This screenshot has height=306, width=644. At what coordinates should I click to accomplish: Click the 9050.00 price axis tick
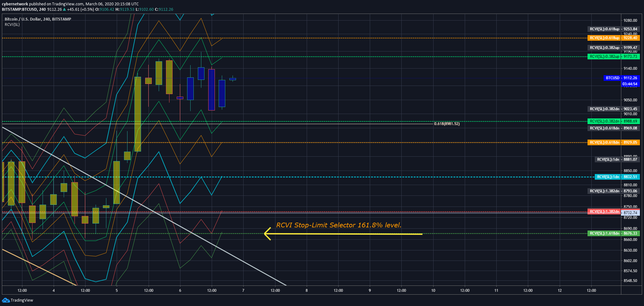(x=630, y=100)
